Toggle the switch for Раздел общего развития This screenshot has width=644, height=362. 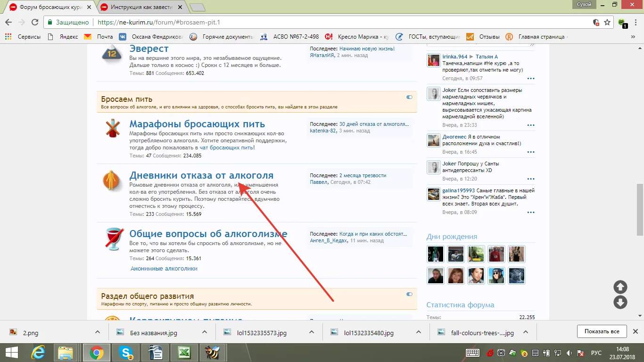pyautogui.click(x=409, y=293)
